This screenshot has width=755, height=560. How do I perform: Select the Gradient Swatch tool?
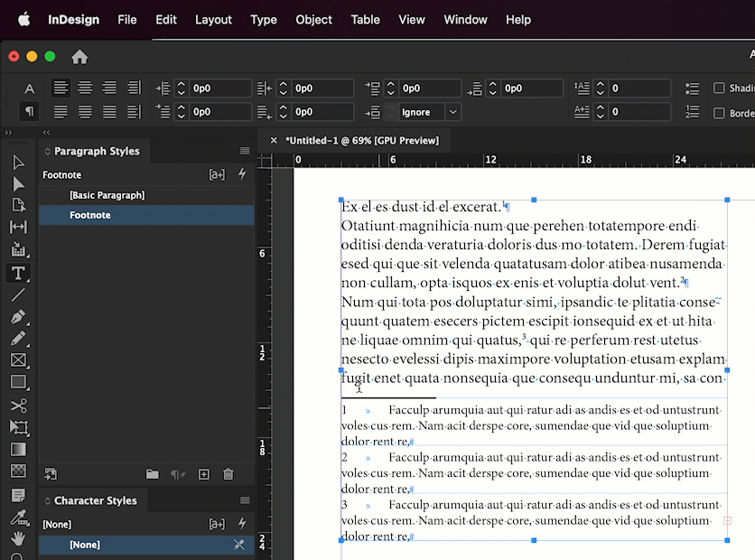(x=18, y=449)
